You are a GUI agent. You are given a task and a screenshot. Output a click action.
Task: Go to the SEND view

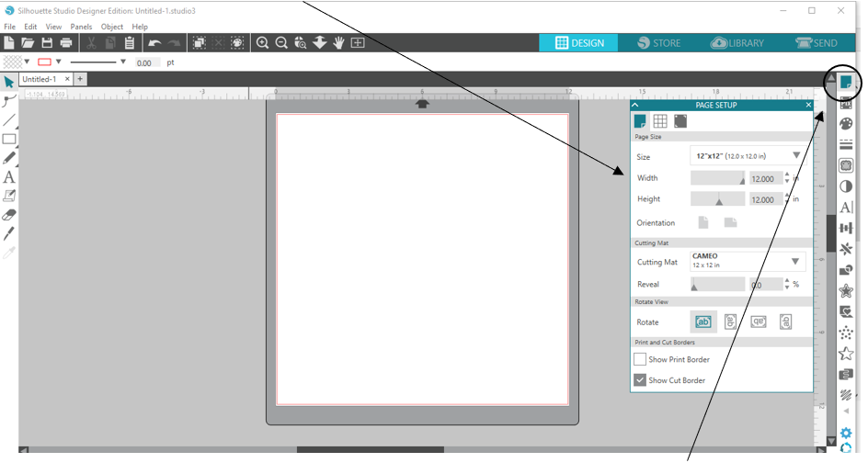[x=816, y=42]
